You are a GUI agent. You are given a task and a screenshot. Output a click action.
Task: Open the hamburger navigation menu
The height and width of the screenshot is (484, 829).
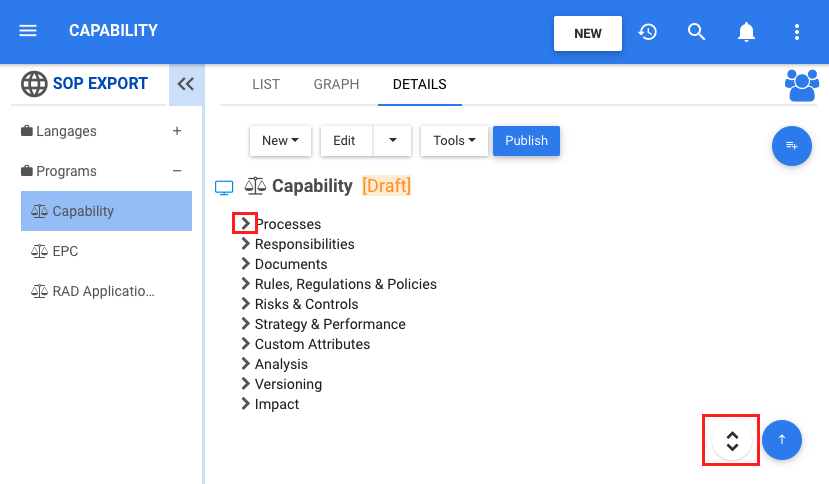tap(28, 31)
